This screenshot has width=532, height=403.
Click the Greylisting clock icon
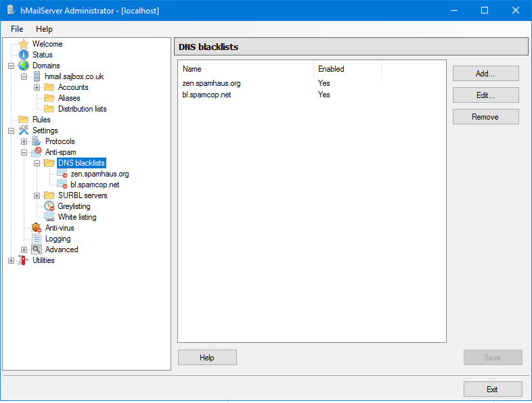[49, 206]
